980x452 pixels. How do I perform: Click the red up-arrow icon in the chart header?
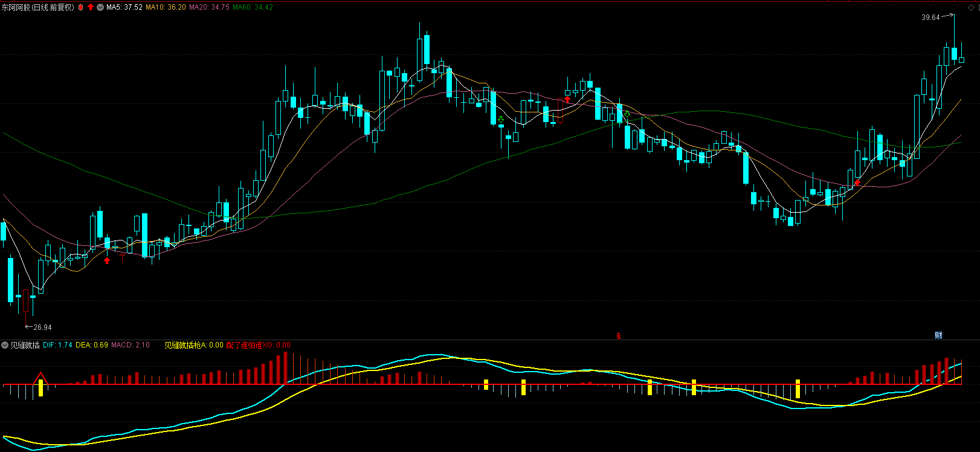click(x=91, y=7)
